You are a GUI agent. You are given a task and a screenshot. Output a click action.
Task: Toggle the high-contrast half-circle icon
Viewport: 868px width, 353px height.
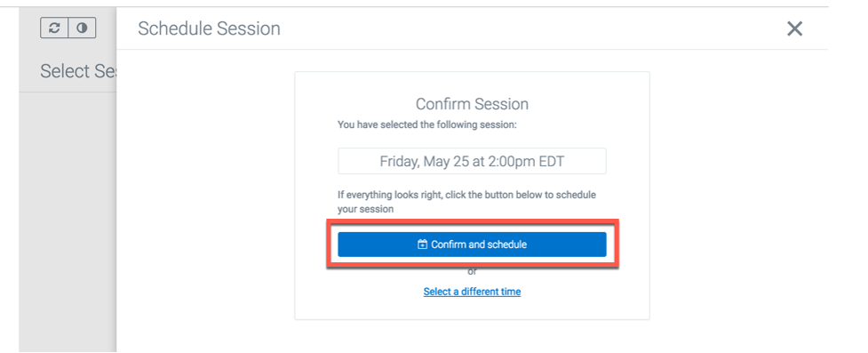82,28
